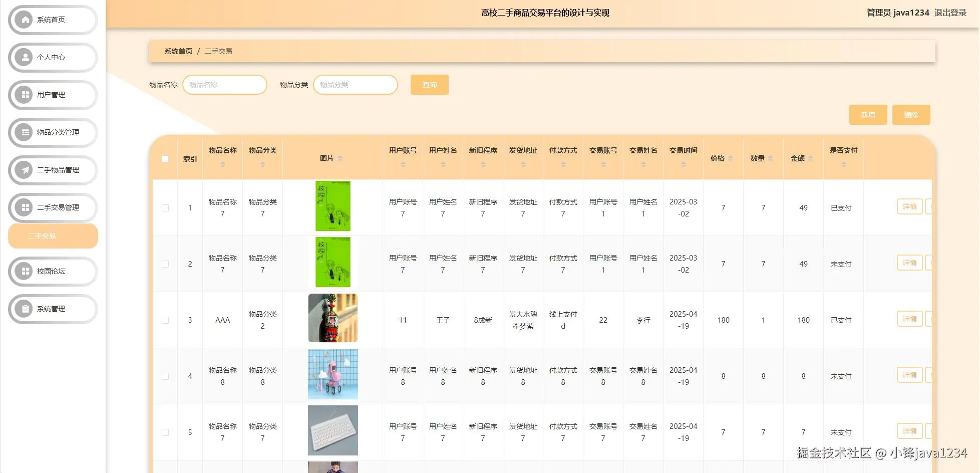Image resolution: width=980 pixels, height=473 pixels.
Task: Open 详情 for row index 4
Action: 910,375
